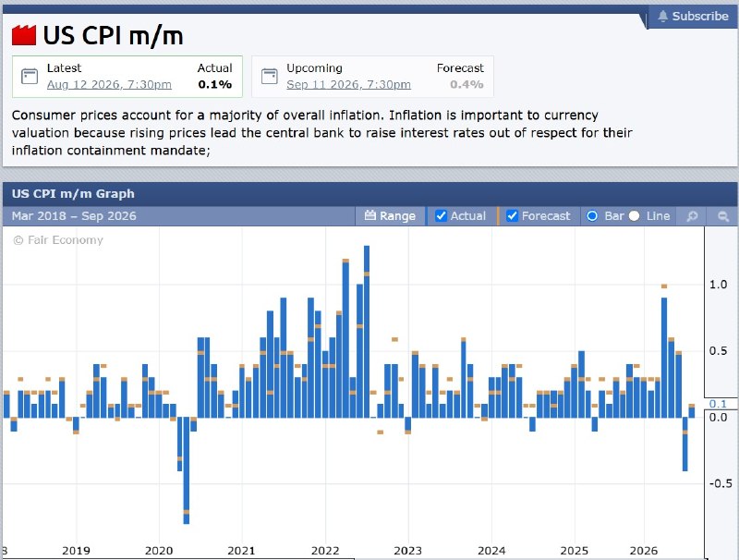The height and width of the screenshot is (560, 739).
Task: Click the tallest blue bar in 2022
Action: coord(367,332)
